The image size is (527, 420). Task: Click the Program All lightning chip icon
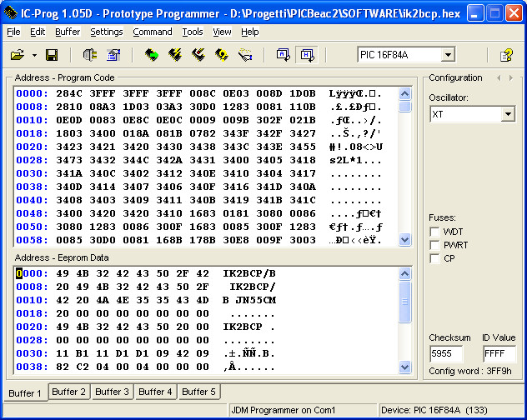pyautogui.click(x=175, y=55)
